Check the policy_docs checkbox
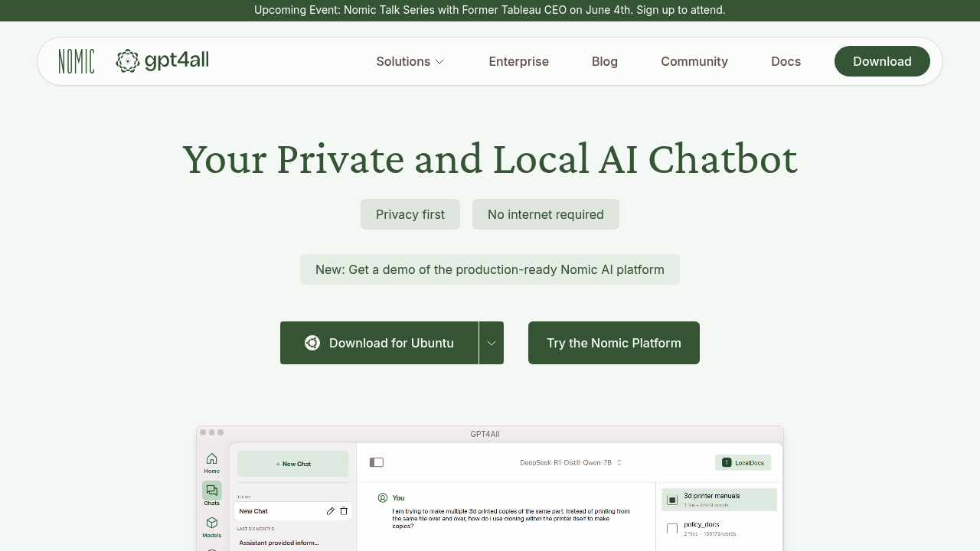Screen dimensions: 980x551 (672, 529)
